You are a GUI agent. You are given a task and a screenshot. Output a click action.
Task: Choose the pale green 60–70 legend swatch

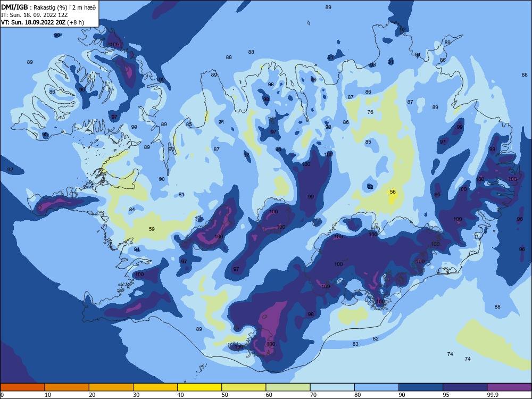pos(288,387)
